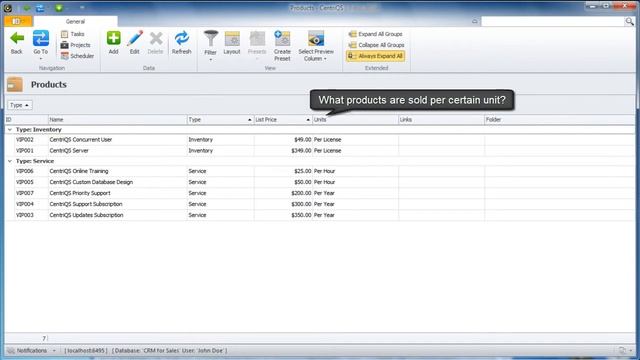640x360 pixels.
Task: Open the Notifications panel in status bar
Action: (27, 351)
